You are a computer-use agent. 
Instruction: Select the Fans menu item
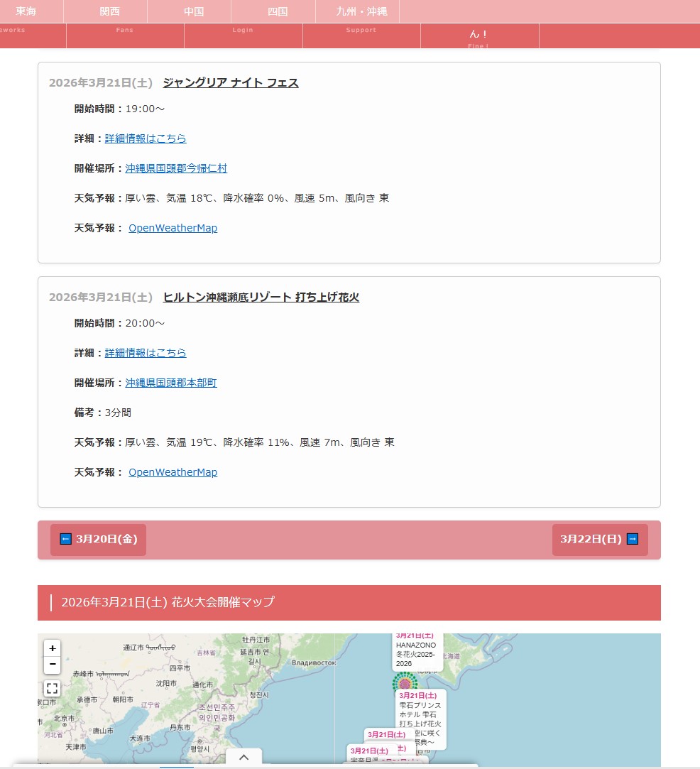pyautogui.click(x=125, y=36)
